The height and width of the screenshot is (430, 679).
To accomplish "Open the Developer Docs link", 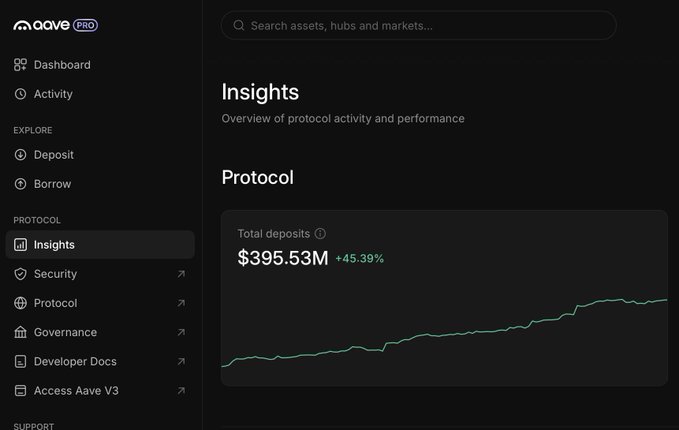I will click(x=100, y=362).
